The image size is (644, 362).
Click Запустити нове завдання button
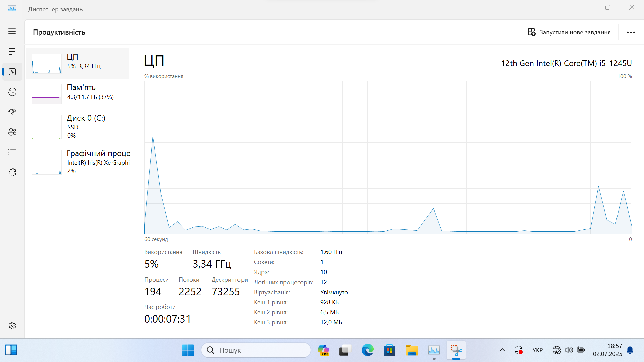tap(569, 32)
